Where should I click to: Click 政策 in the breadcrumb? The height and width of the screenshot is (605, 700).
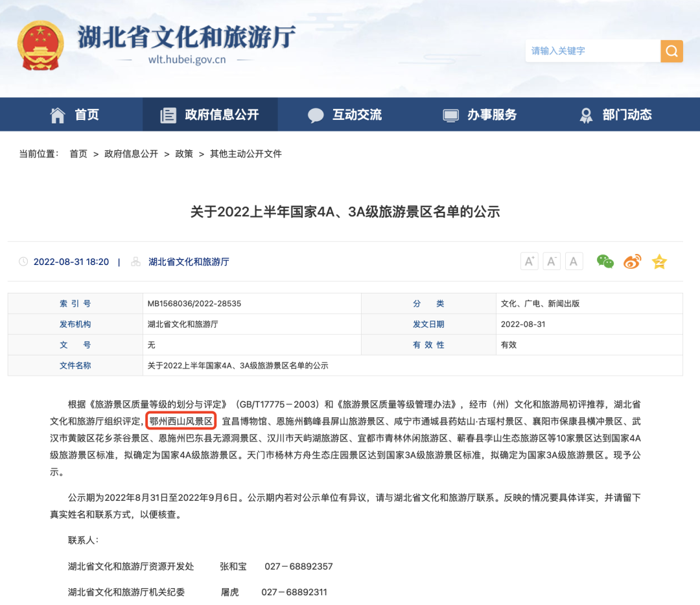click(x=184, y=154)
